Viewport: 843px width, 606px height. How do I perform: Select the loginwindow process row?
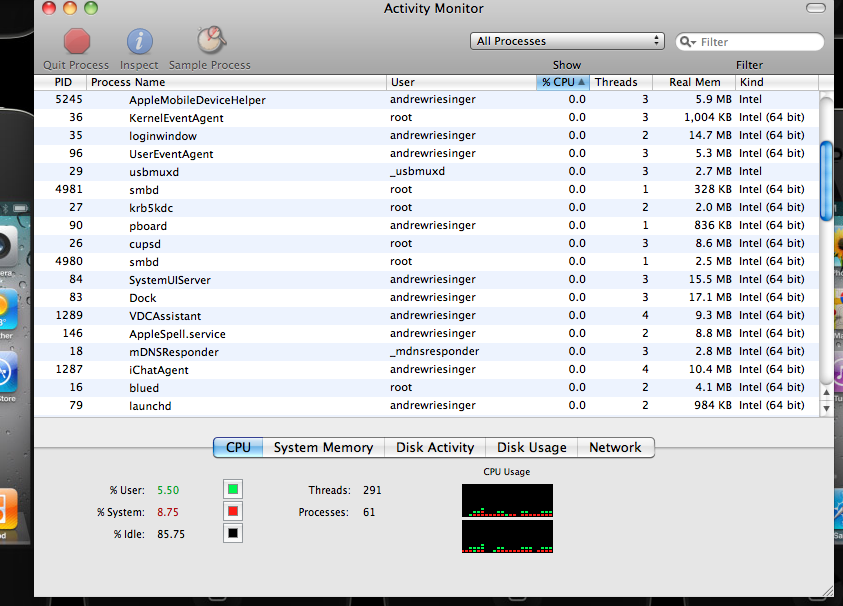(x=426, y=136)
